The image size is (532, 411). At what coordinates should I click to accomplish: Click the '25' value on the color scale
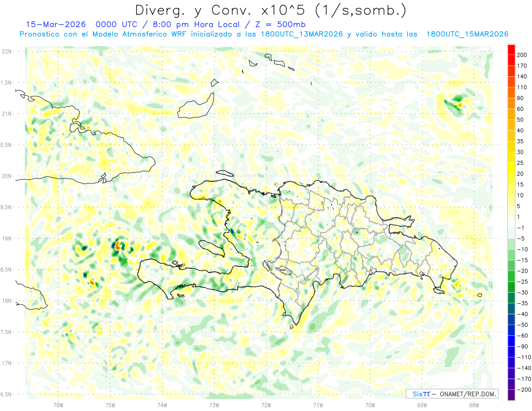click(520, 163)
